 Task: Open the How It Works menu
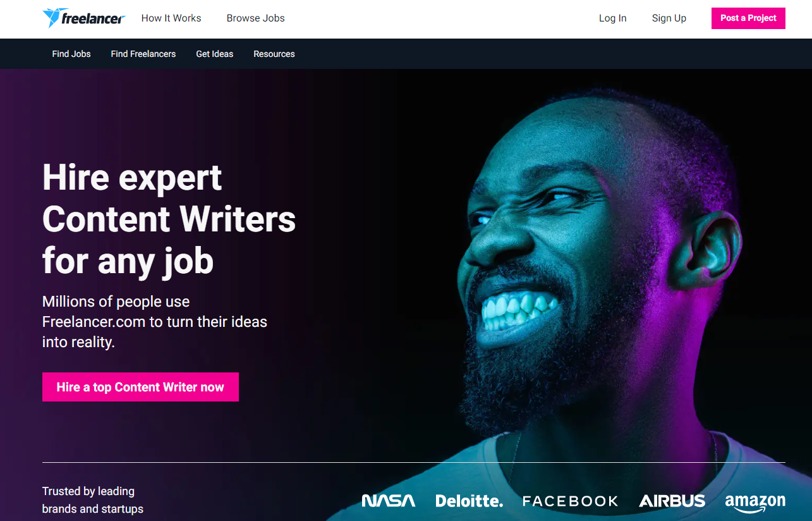[171, 18]
